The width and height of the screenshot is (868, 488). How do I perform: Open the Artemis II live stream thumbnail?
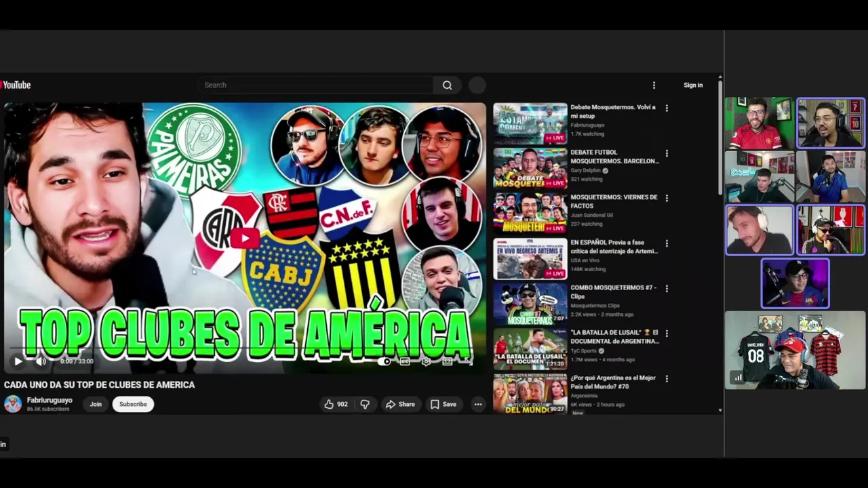click(530, 259)
